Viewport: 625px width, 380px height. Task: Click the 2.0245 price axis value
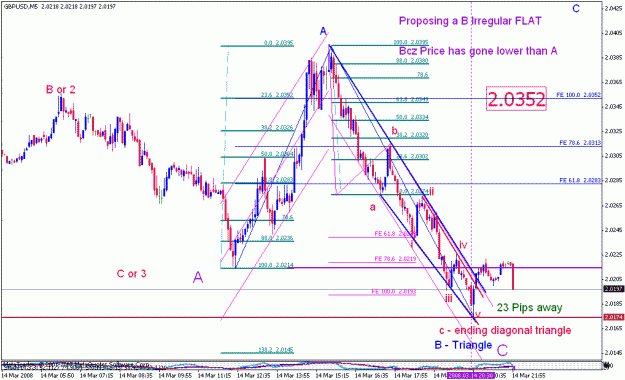pos(613,230)
